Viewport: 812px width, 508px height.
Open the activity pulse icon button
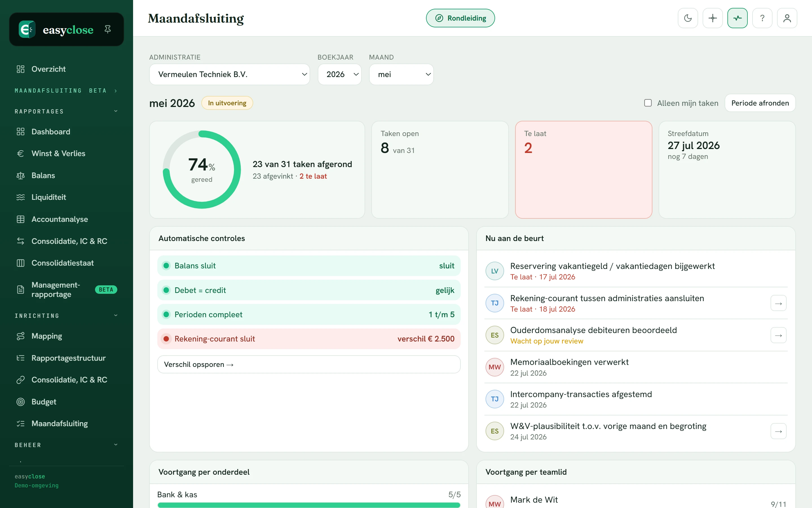pyautogui.click(x=738, y=18)
